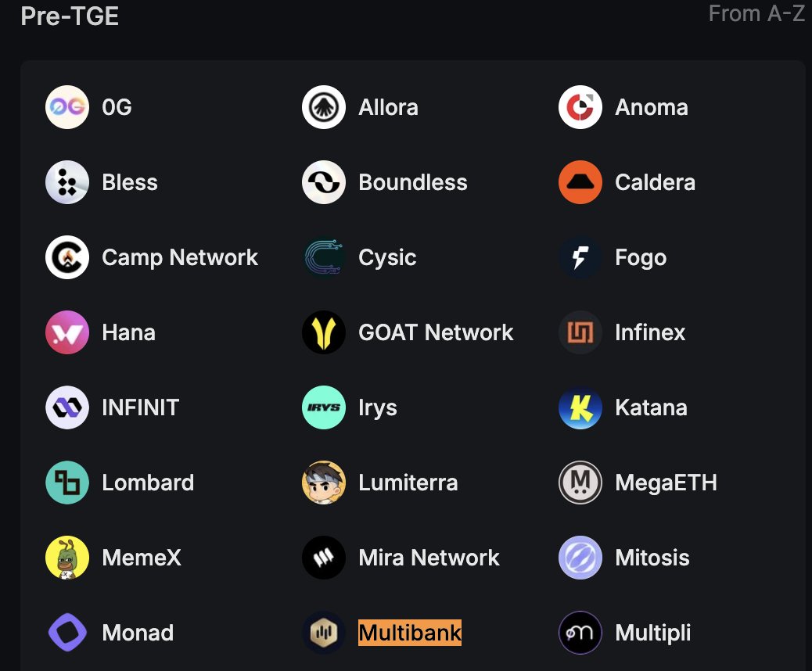Image resolution: width=812 pixels, height=671 pixels.
Task: Select the Monad purple diamond icon
Action: pos(67,633)
